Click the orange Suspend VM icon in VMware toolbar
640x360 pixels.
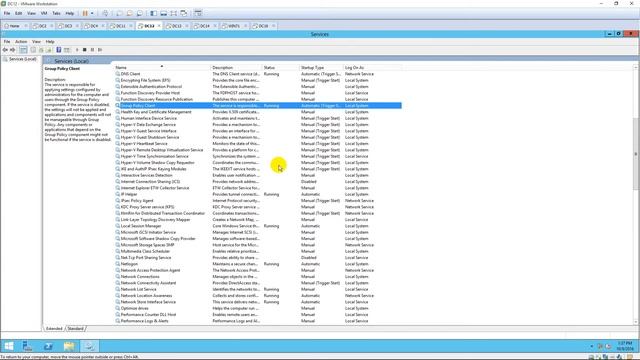tap(85, 13)
